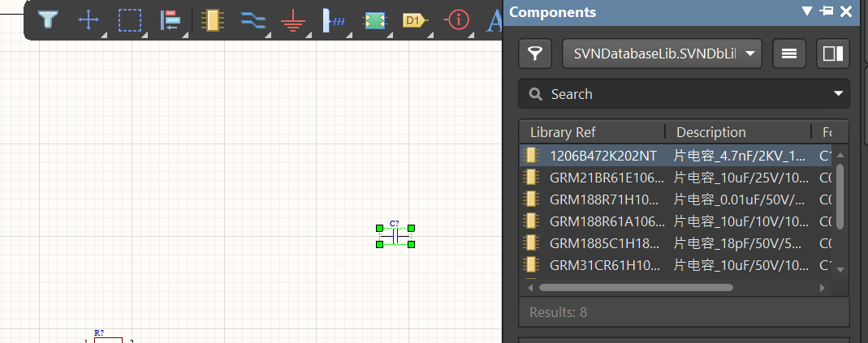Select the GRM31CR61H10 component row
Screen dimensions: 868x343
(676, 265)
